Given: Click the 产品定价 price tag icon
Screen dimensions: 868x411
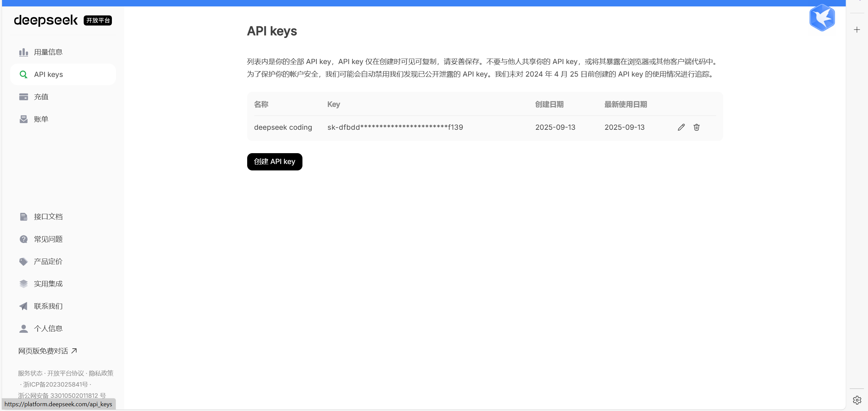Looking at the screenshot, I should coord(23,262).
